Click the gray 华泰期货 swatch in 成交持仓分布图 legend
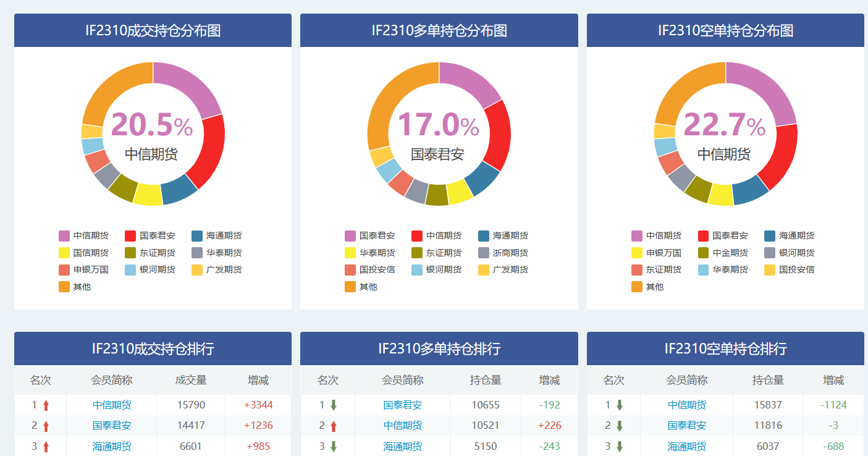The image size is (868, 456). click(197, 253)
